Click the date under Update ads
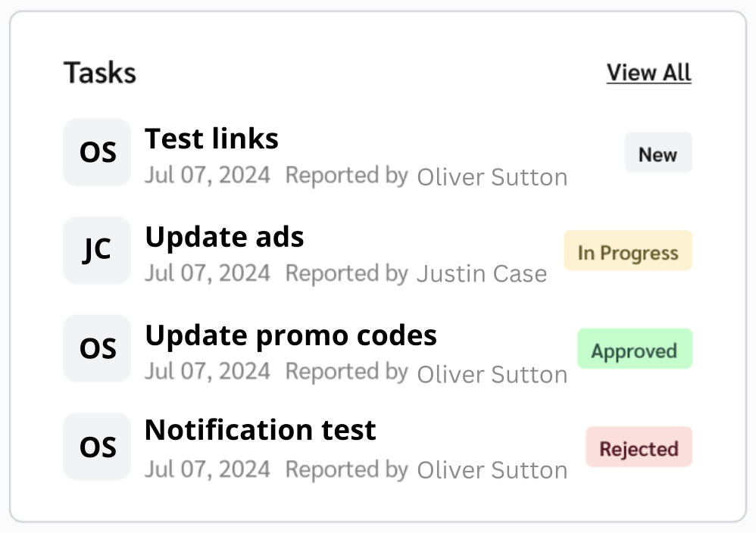 (x=208, y=273)
